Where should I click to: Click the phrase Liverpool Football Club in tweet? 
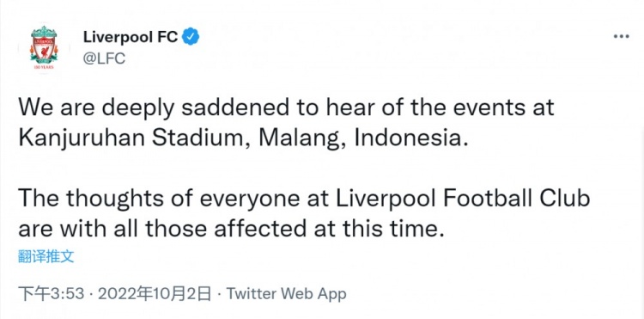[464, 199]
